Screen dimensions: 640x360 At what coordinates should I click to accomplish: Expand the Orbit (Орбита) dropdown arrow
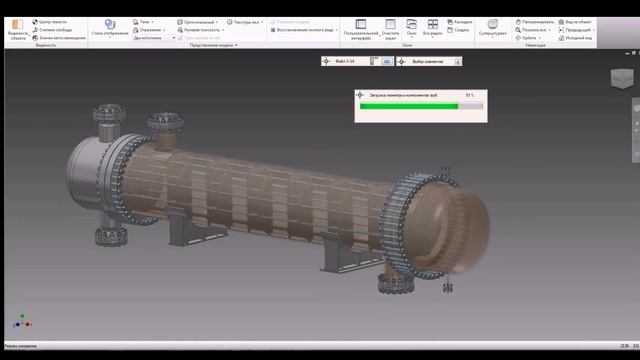click(x=540, y=38)
